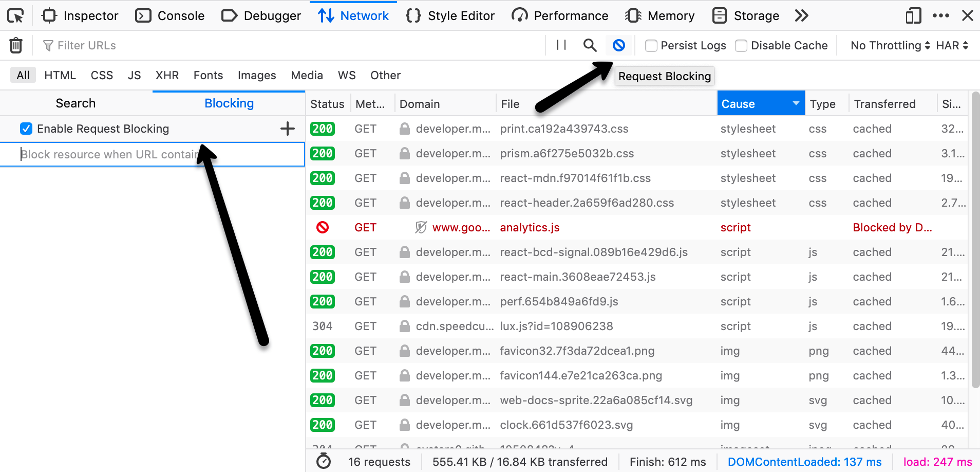Select the perf.654b849a6fd9.js request

click(x=637, y=301)
